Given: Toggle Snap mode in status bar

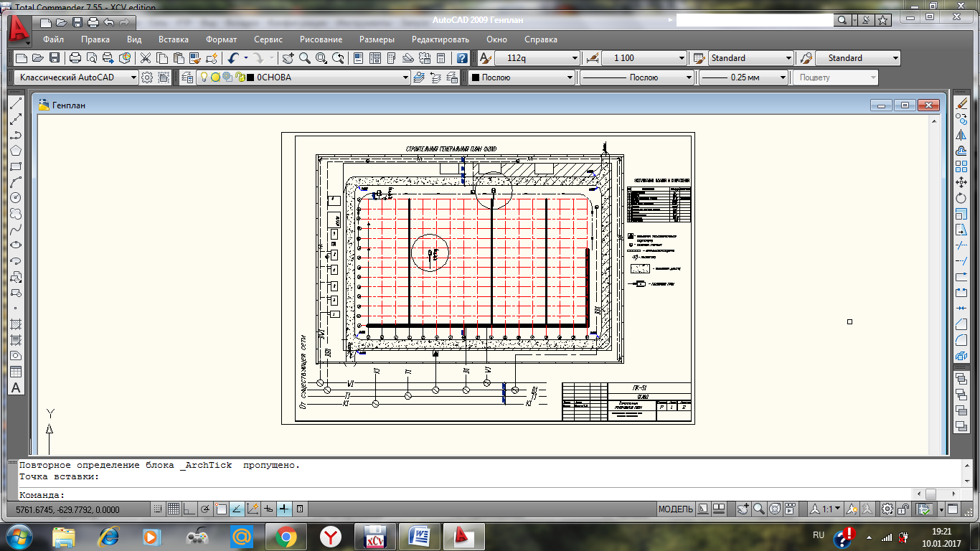Looking at the screenshot, I should pyautogui.click(x=158, y=509).
